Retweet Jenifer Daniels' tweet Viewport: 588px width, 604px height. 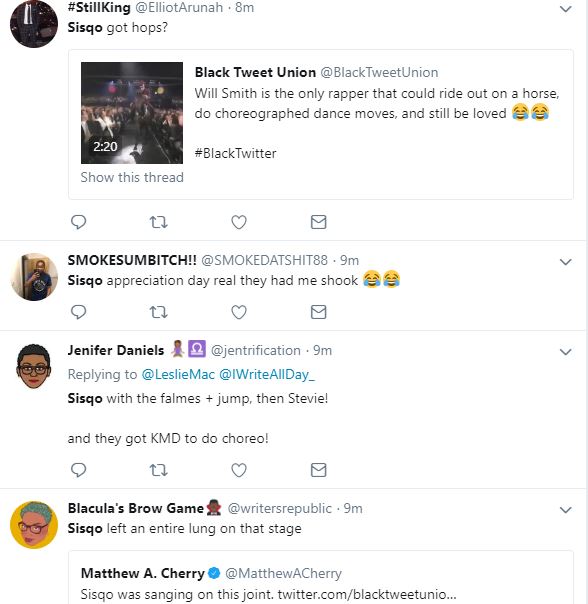pos(158,470)
